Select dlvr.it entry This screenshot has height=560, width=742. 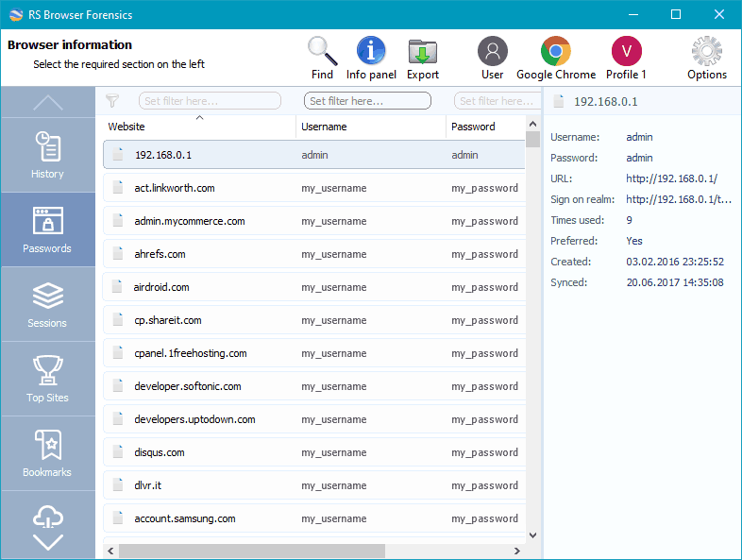click(x=314, y=485)
